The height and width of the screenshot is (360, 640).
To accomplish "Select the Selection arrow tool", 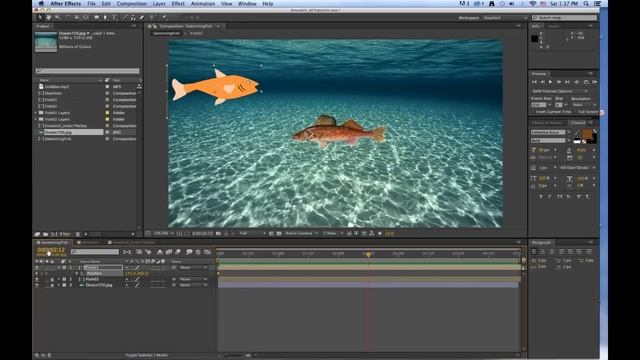I will (x=40, y=18).
